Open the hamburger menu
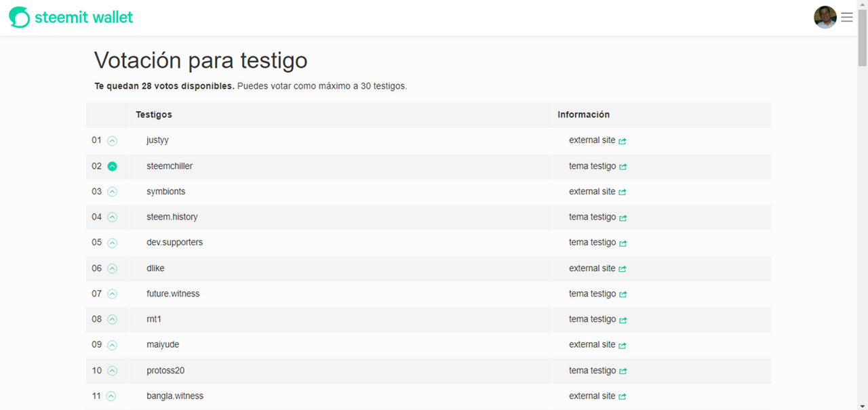Image resolution: width=868 pixels, height=410 pixels. click(847, 18)
